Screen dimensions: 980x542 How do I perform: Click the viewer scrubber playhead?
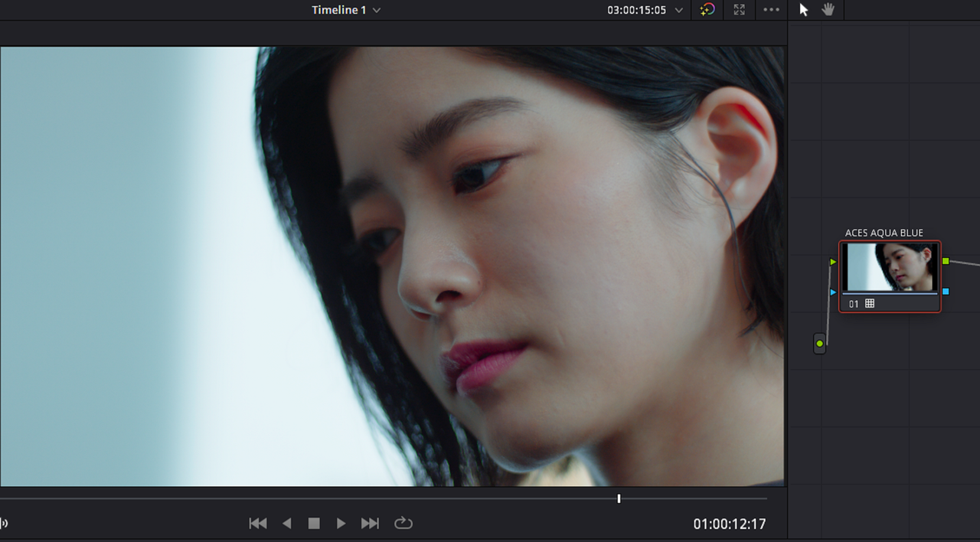tap(619, 498)
